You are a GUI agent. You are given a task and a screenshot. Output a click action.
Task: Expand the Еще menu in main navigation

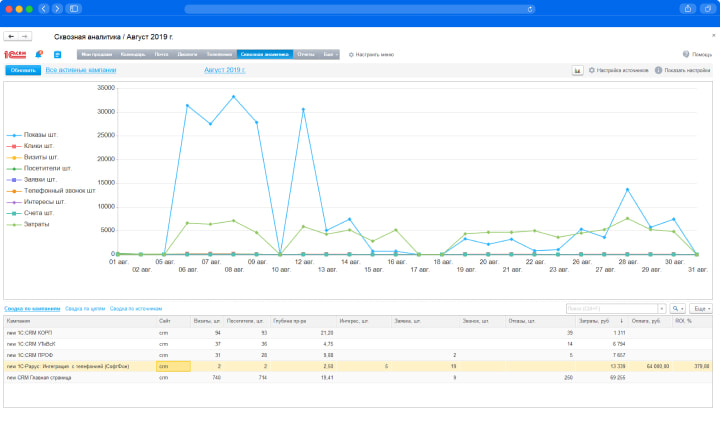[330, 54]
